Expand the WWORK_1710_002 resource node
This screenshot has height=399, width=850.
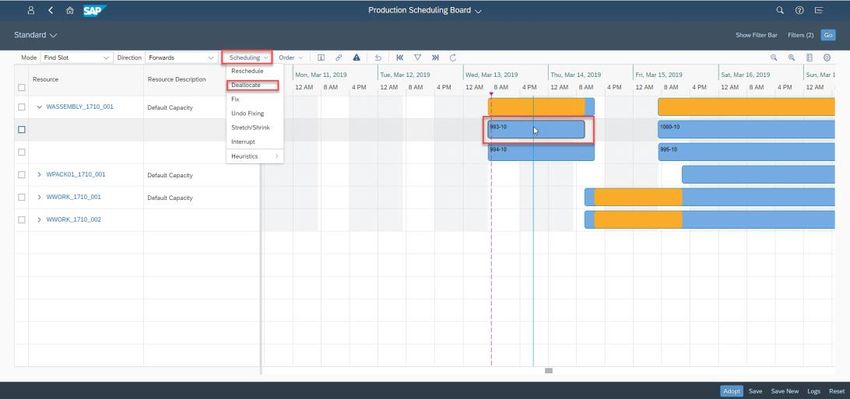(39, 220)
